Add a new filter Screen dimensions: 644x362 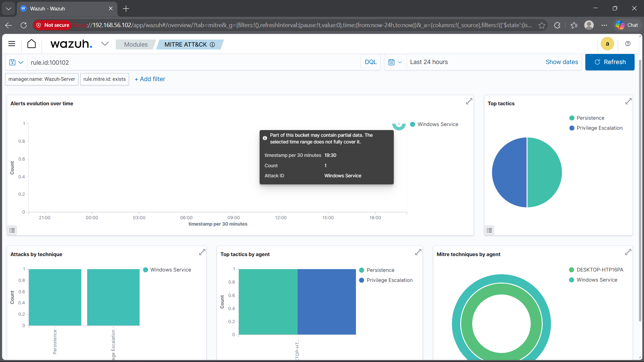point(150,79)
